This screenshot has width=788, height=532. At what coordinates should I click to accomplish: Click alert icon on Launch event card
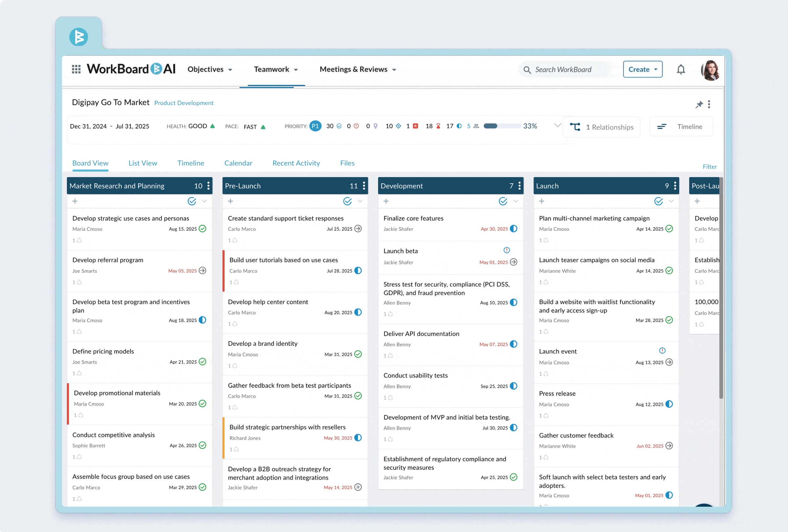click(662, 351)
